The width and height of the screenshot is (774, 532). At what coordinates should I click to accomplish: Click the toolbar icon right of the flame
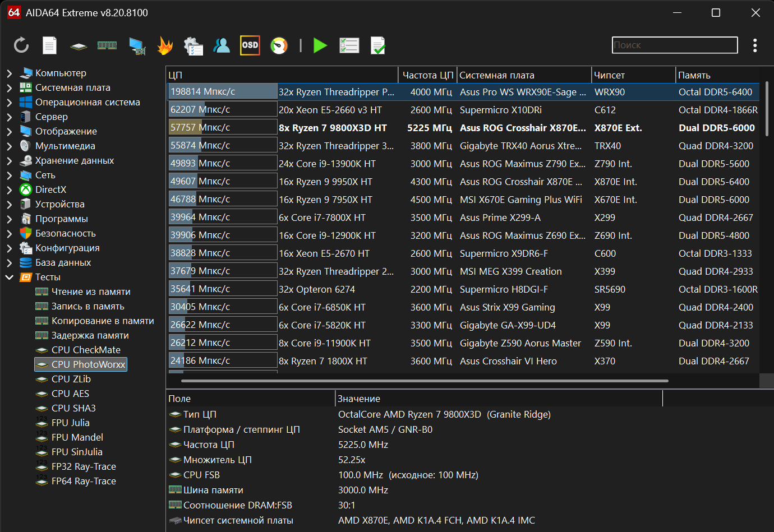pos(193,46)
